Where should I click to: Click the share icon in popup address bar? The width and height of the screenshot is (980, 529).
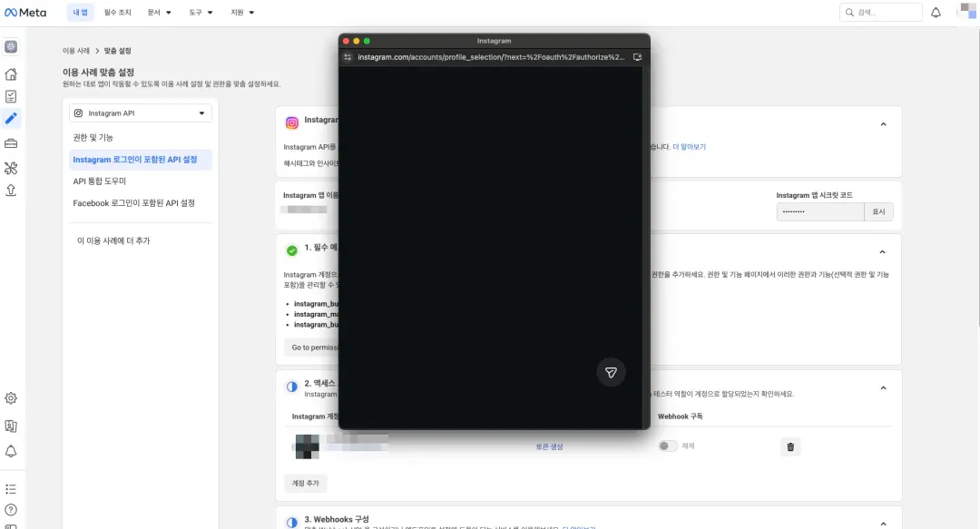638,57
